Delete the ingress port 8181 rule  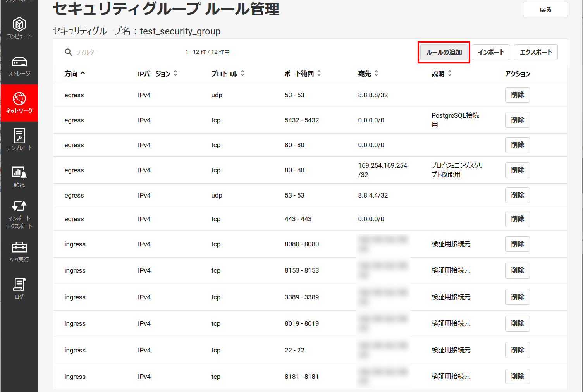tap(518, 377)
